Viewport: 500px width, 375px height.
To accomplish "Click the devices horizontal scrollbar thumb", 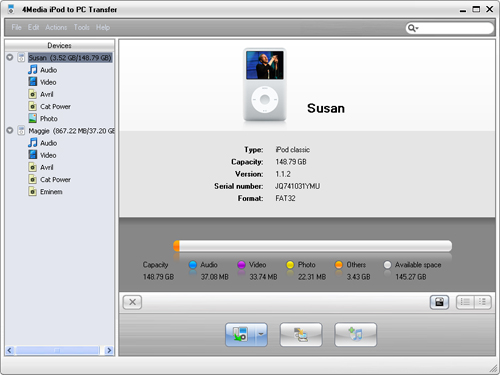I will click(x=57, y=350).
